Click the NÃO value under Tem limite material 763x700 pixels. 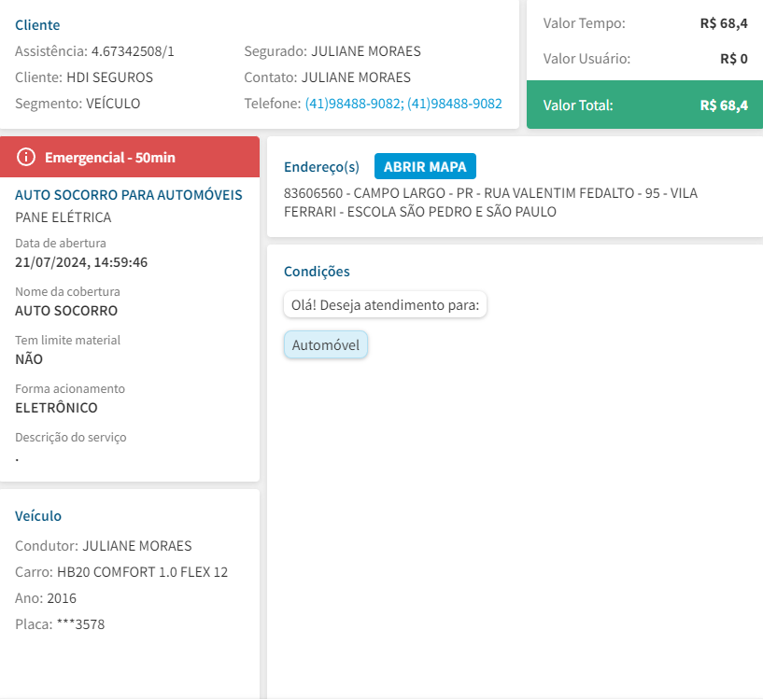click(29, 359)
